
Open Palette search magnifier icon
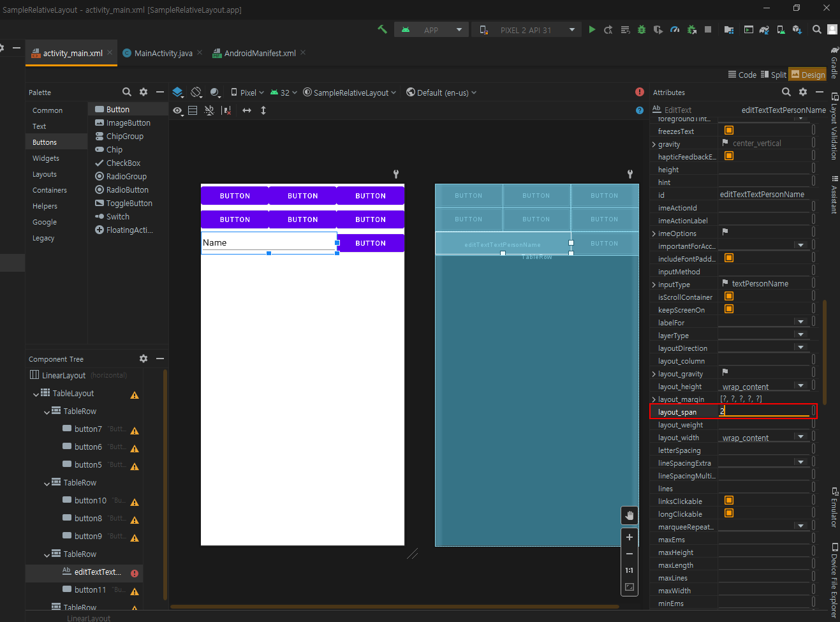click(126, 92)
